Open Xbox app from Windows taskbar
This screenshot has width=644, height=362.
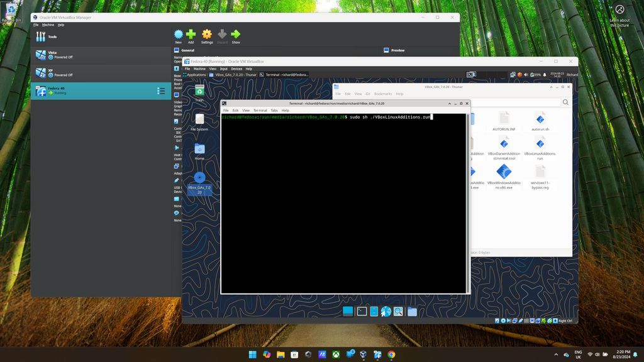pyautogui.click(x=336, y=354)
